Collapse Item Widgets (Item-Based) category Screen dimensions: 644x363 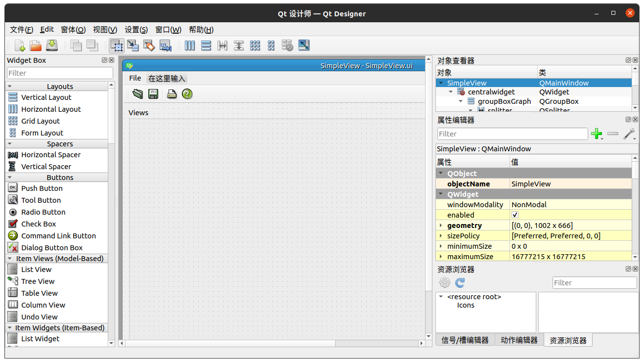click(10, 327)
